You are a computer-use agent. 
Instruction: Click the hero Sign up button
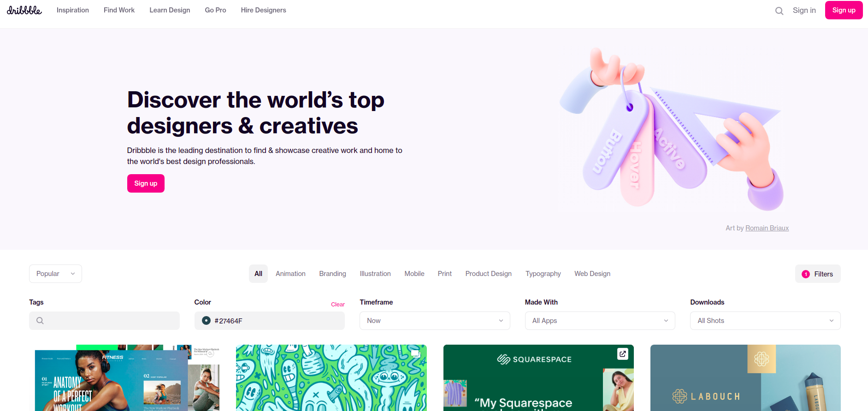click(146, 183)
